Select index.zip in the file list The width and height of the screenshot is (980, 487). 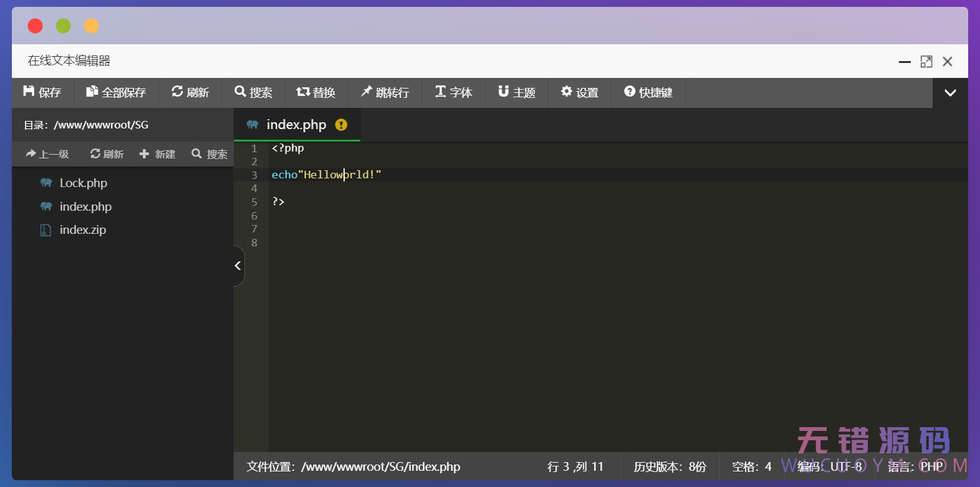point(82,230)
